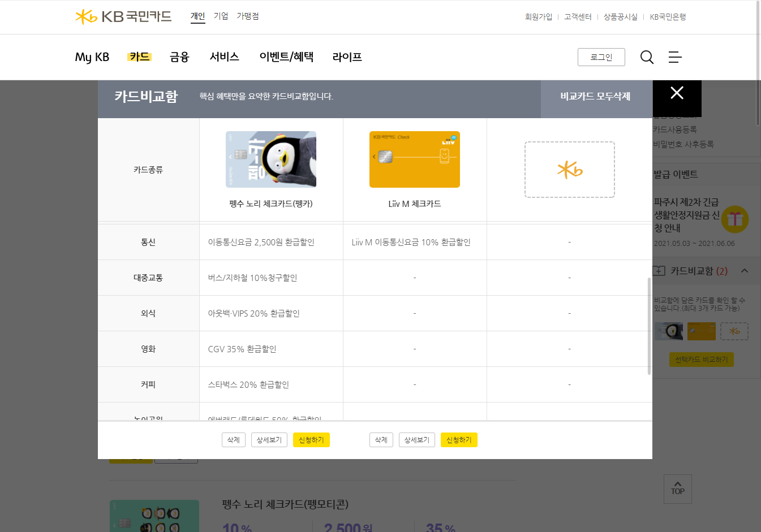Click the page vertical scrollbar
Viewport: 761px width, 532px height.
pos(758,63)
